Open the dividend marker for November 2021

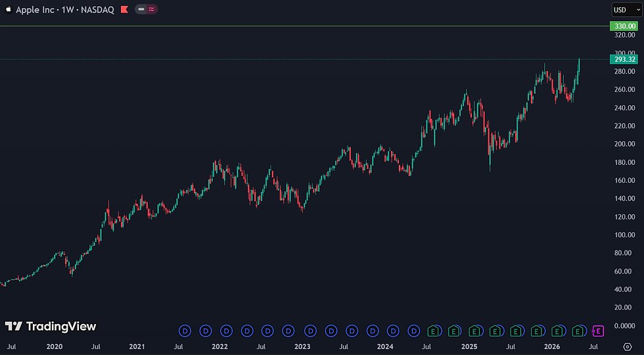pos(206,330)
